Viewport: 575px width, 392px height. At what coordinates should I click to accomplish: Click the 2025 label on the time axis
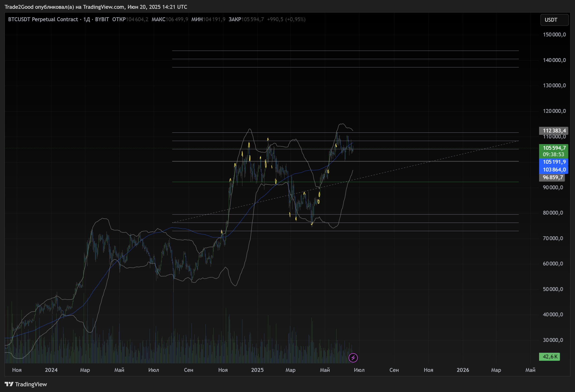[x=257, y=370]
